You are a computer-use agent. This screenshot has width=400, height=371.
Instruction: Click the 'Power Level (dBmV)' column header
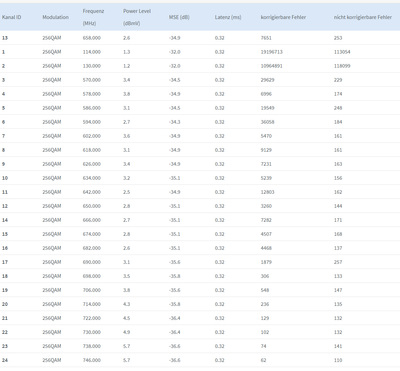pos(137,17)
